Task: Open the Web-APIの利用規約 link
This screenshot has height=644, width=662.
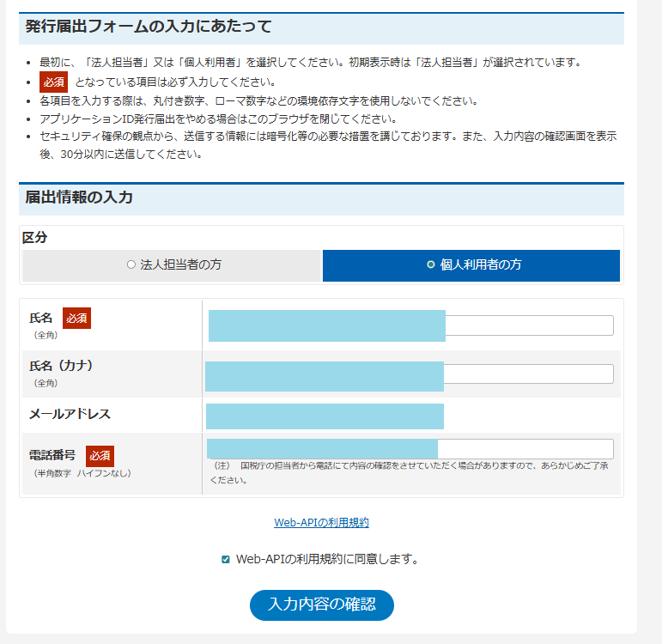Action: (x=321, y=522)
